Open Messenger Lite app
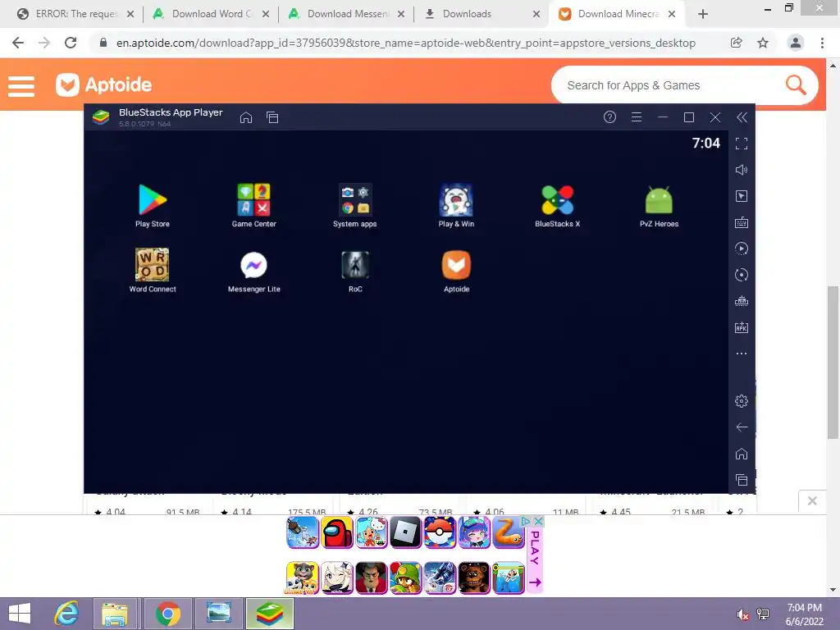The width and height of the screenshot is (840, 630). tap(254, 271)
